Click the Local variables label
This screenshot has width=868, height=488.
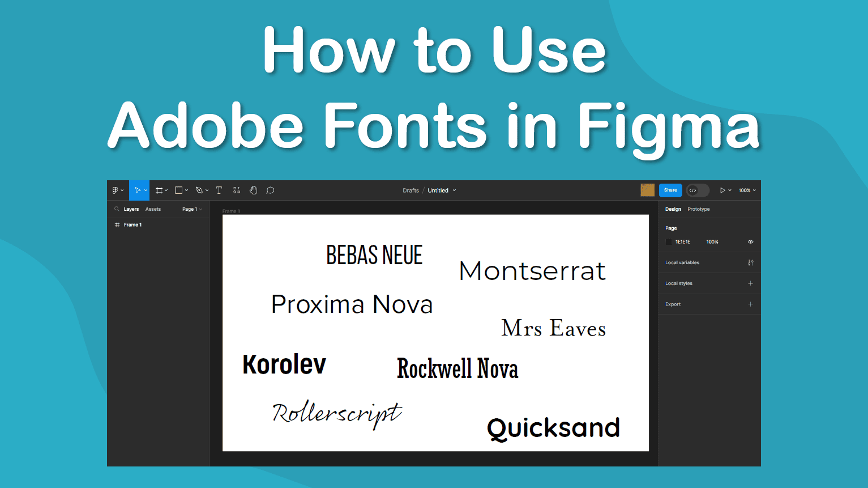682,262
